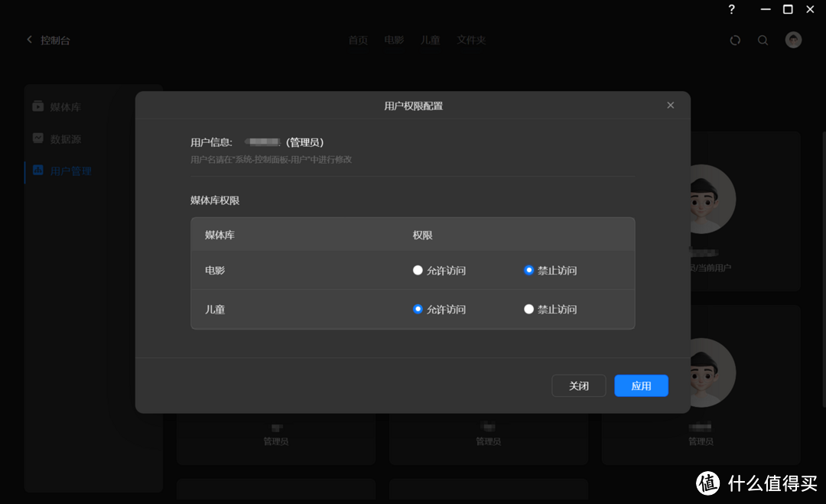This screenshot has width=826, height=504.
Task: Open help via the question mark icon
Action: (731, 10)
